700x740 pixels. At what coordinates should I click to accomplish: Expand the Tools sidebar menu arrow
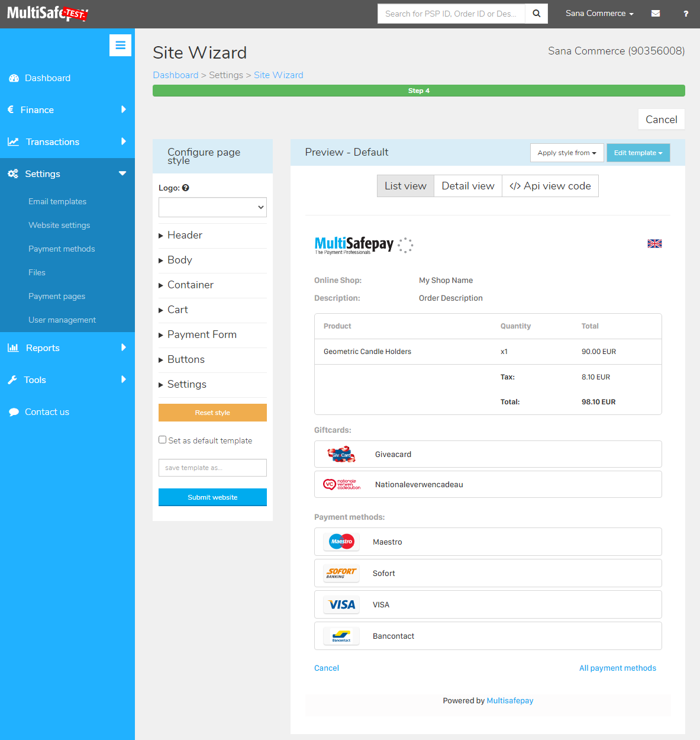124,379
